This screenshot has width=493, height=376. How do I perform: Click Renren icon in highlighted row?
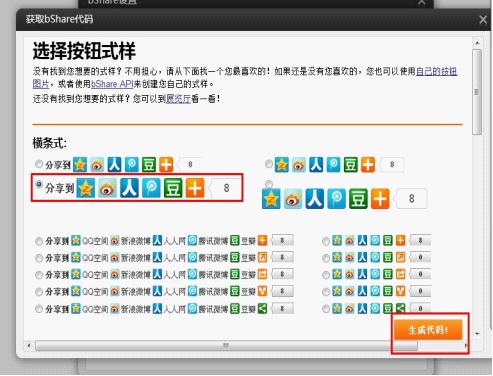pyautogui.click(x=129, y=188)
